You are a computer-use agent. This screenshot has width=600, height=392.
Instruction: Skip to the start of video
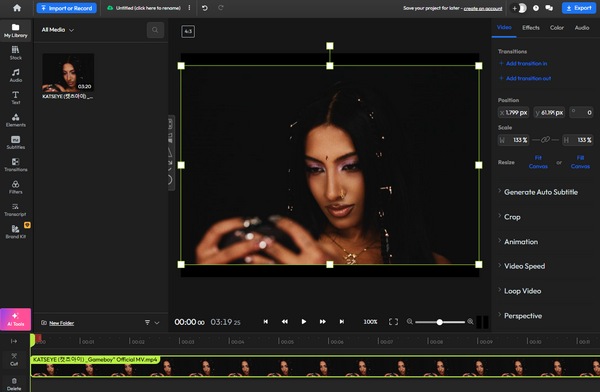[266, 322]
